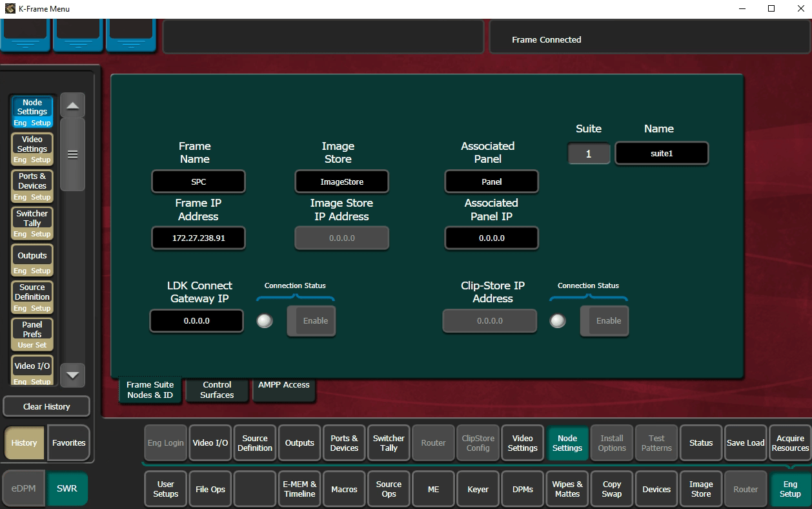Viewport: 812px width, 509px height.
Task: Edit the Frame Name field SPC
Action: click(x=198, y=182)
